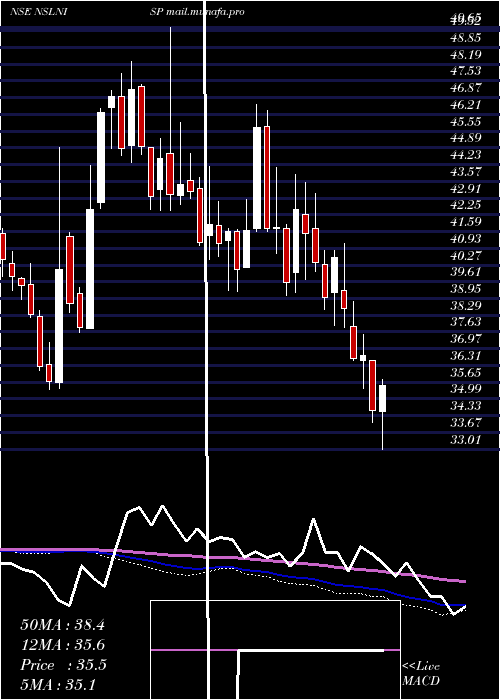The image size is (500, 700).
Task: Click the '12MA : 35.6' indicator text
Action: 62,645
